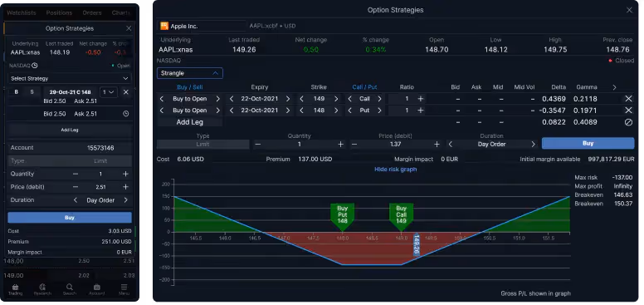Toggle the S sell button in left panel

pyautogui.click(x=32, y=92)
